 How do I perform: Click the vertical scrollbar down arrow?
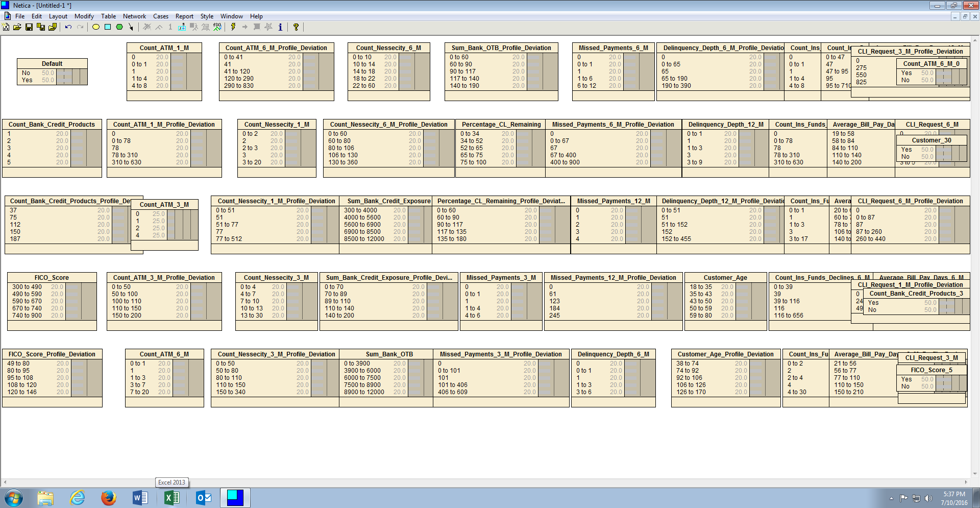[x=975, y=473]
